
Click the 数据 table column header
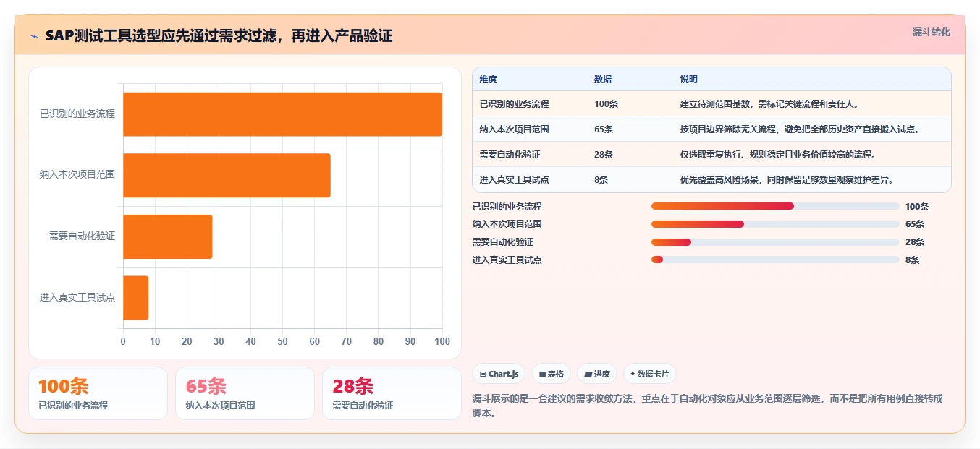pyautogui.click(x=603, y=80)
